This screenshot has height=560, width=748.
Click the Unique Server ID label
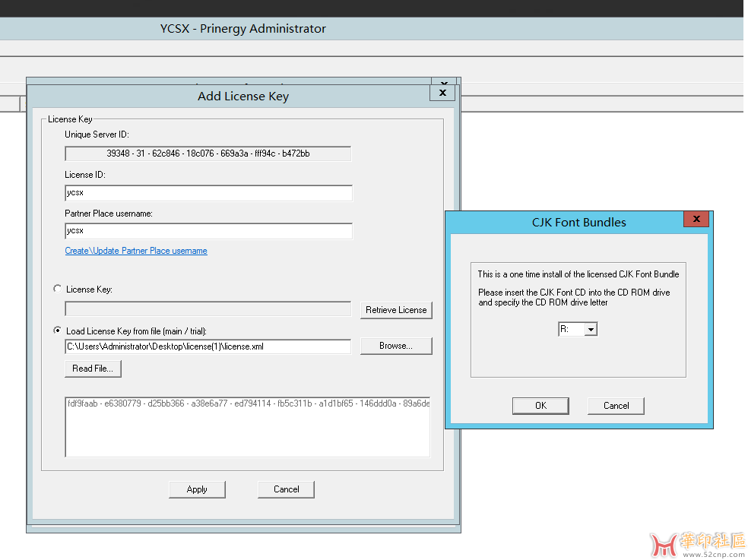(97, 134)
